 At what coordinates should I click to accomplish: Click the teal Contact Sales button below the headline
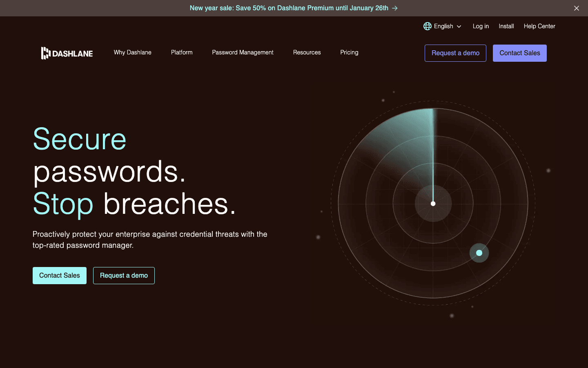pos(60,275)
